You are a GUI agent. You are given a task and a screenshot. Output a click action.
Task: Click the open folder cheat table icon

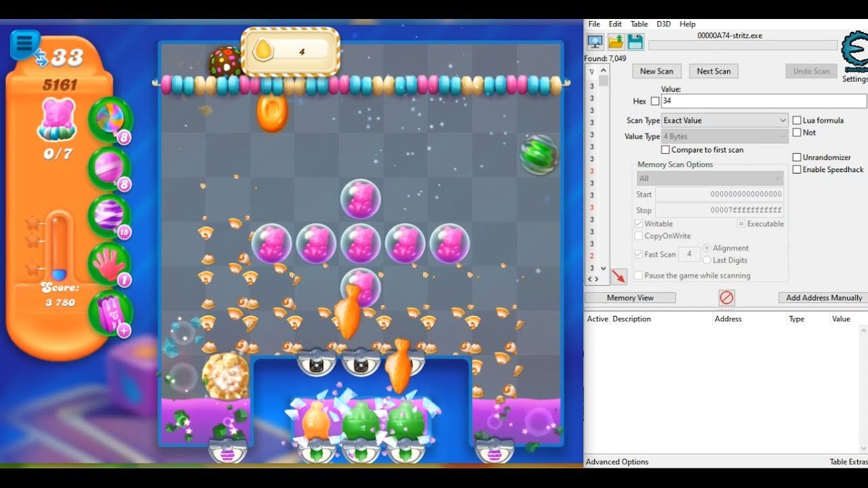[615, 42]
